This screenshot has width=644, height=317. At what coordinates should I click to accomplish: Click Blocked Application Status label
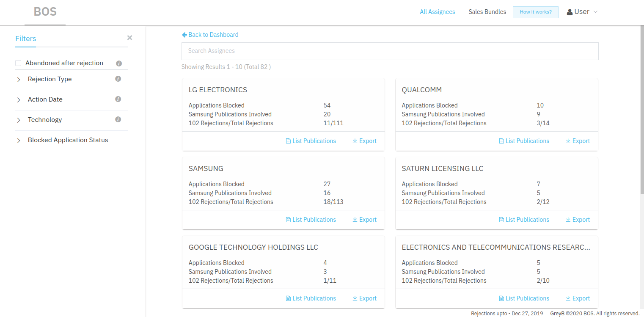tap(68, 140)
